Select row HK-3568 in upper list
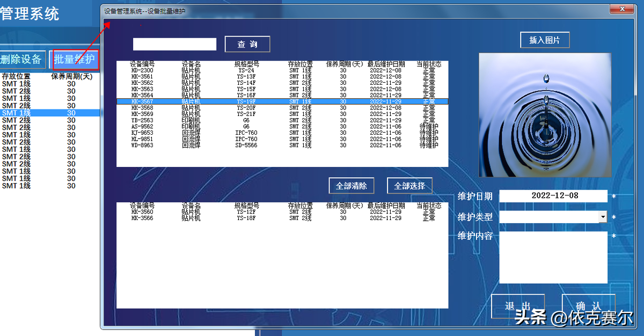644x336 pixels. (282, 108)
